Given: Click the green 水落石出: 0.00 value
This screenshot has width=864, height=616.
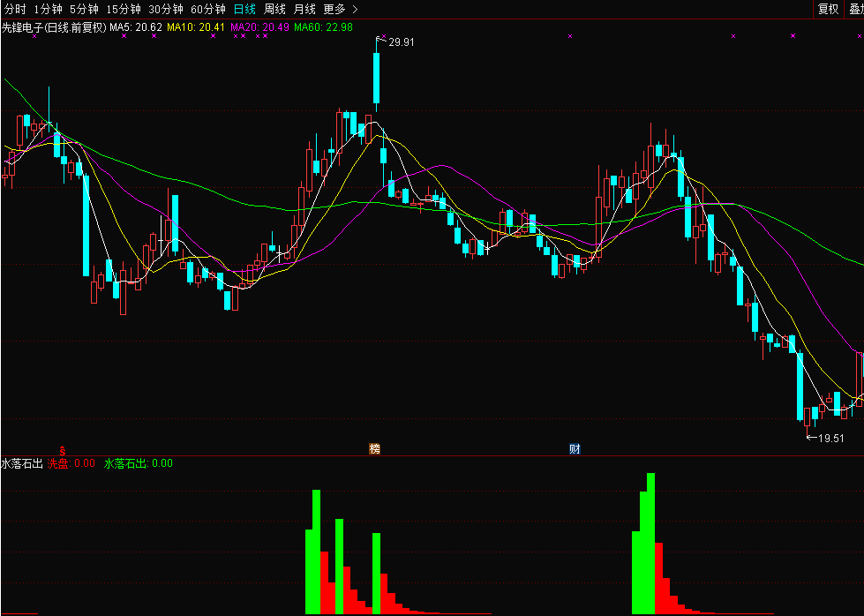Looking at the screenshot, I should [139, 463].
